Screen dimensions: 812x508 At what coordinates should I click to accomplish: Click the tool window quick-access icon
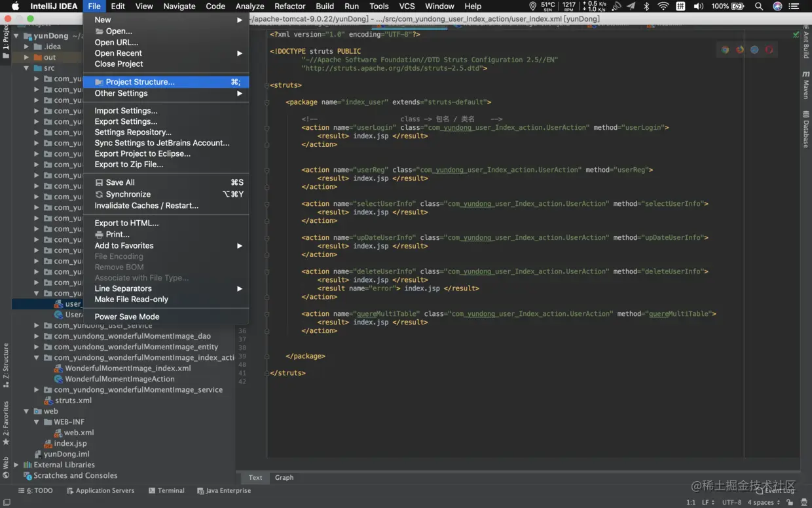coord(7,502)
